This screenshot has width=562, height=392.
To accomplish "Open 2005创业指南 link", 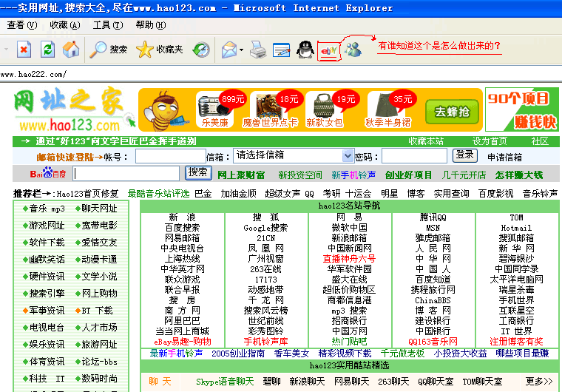I will tap(238, 354).
